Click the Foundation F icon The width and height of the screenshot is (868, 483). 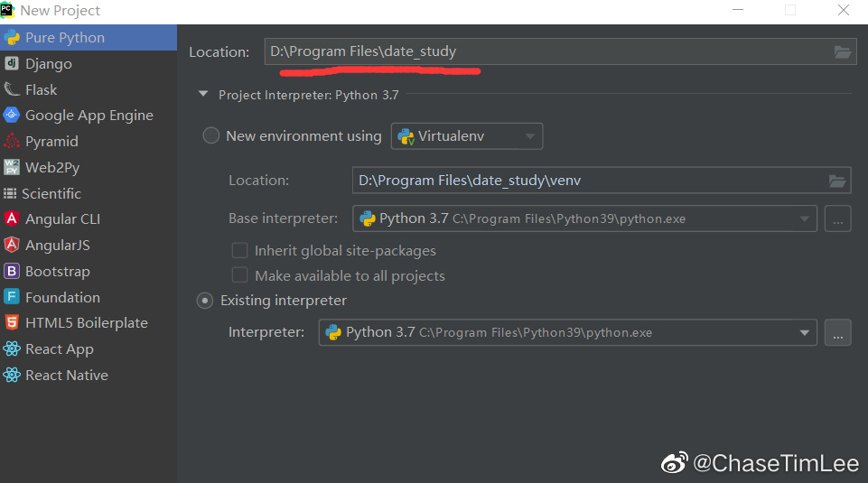pos(12,297)
